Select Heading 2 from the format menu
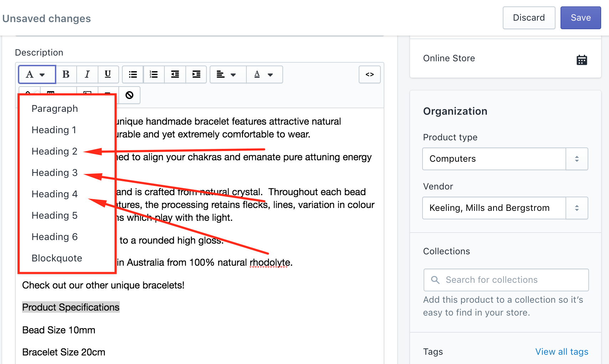 coord(54,151)
